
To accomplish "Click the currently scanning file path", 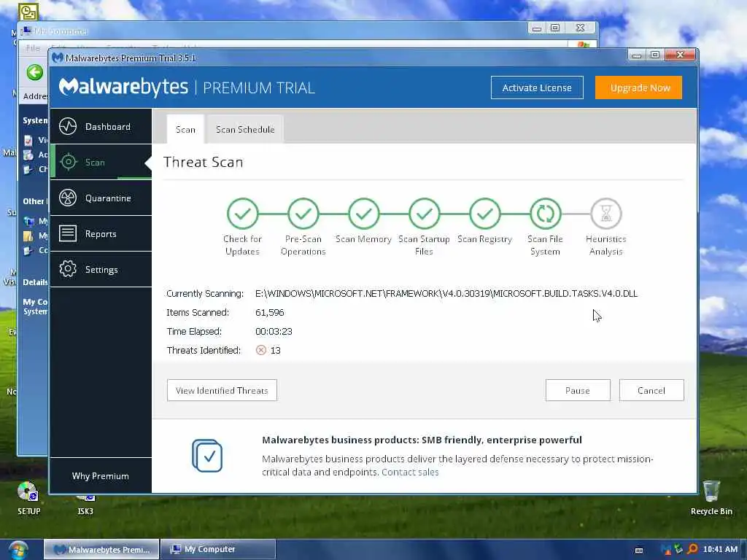I will pyautogui.click(x=446, y=294).
